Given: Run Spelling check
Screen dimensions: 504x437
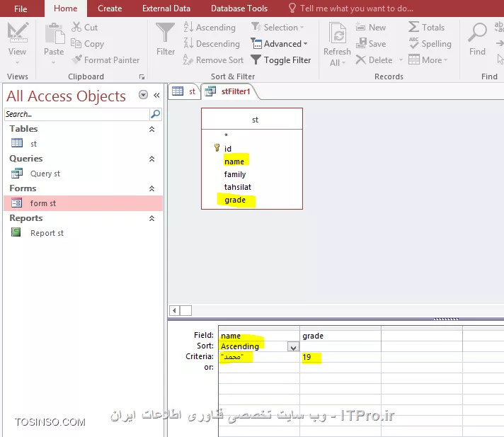Looking at the screenshot, I should pos(430,44).
